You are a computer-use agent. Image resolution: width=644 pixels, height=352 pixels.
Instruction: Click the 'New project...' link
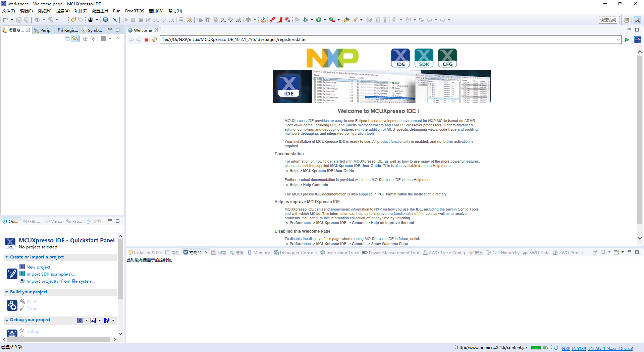[40, 267]
